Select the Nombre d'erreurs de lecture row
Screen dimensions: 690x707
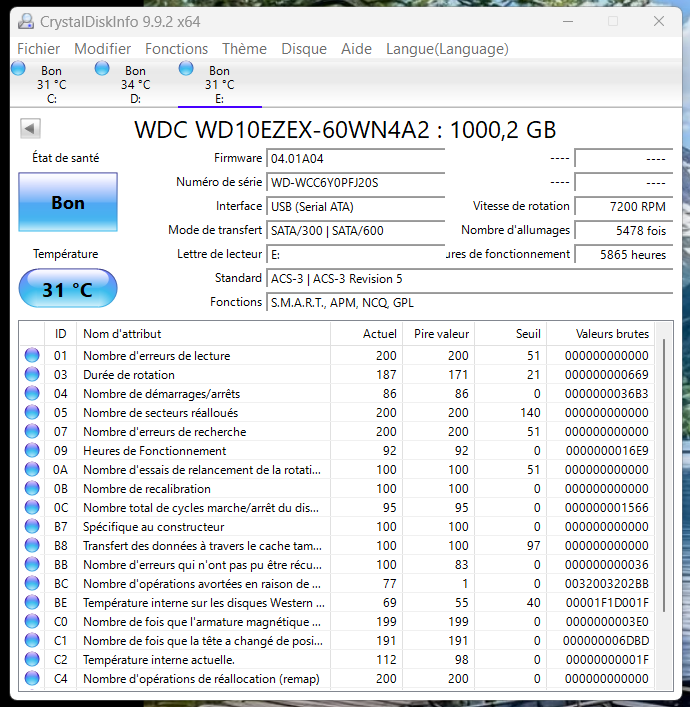click(336, 355)
